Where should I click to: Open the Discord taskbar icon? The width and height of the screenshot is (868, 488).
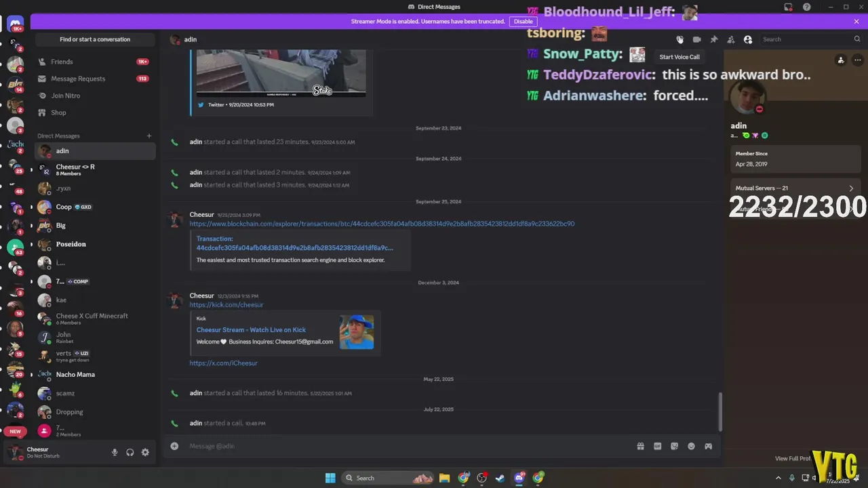519,478
